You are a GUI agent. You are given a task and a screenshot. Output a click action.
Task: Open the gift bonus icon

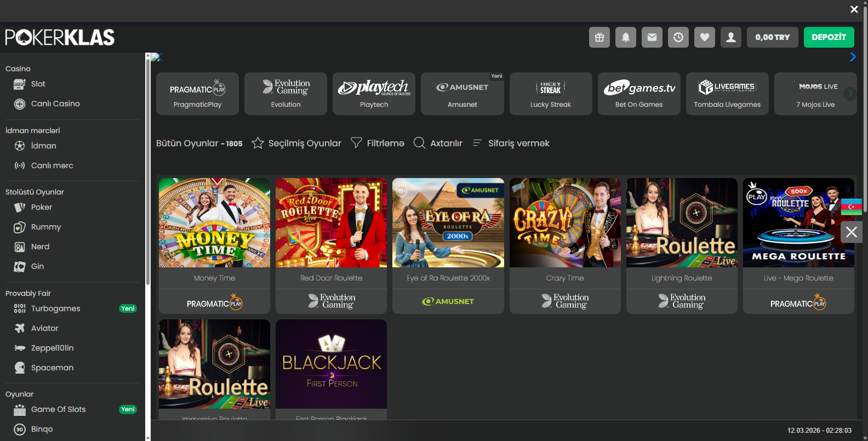point(599,37)
